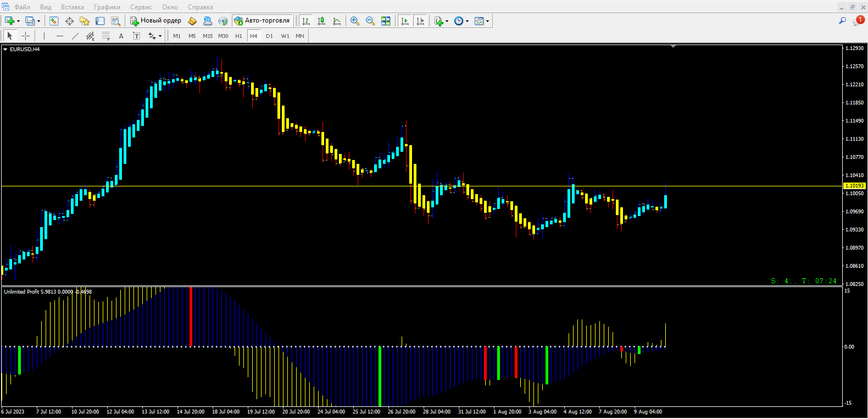Click the yellow 1.10193 price label

854,186
